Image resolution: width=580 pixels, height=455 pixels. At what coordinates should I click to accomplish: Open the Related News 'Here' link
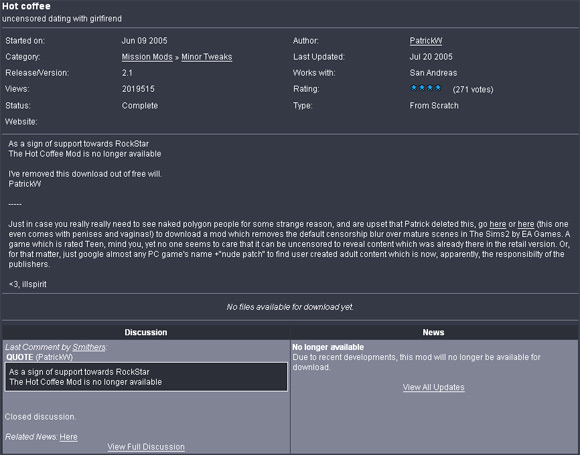pos(68,437)
